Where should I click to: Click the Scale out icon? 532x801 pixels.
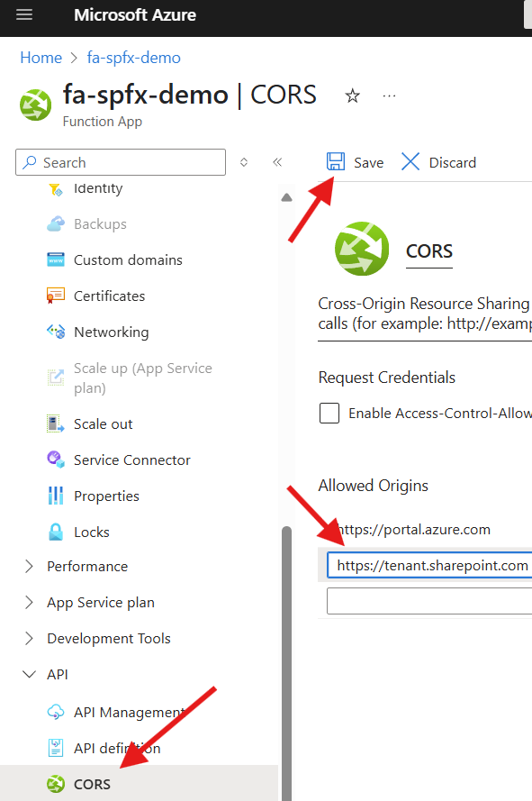[56, 424]
